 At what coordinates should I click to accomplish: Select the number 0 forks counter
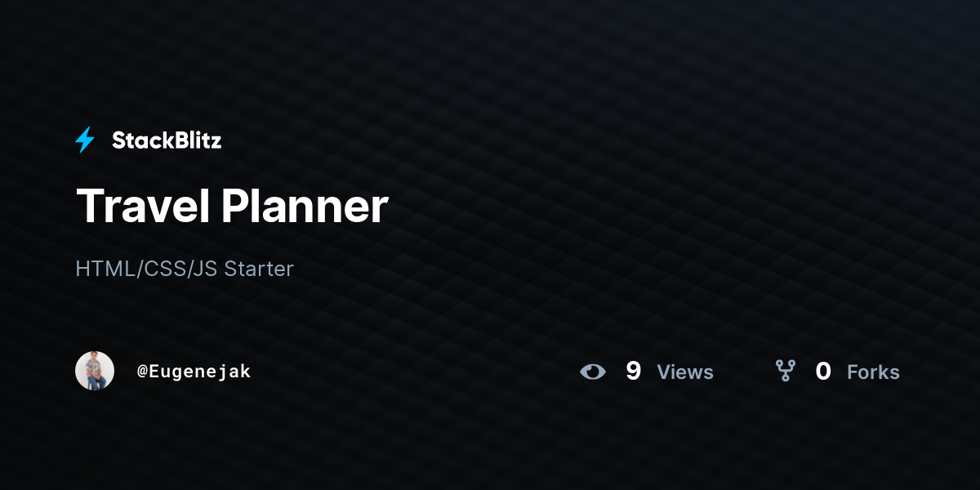point(823,372)
